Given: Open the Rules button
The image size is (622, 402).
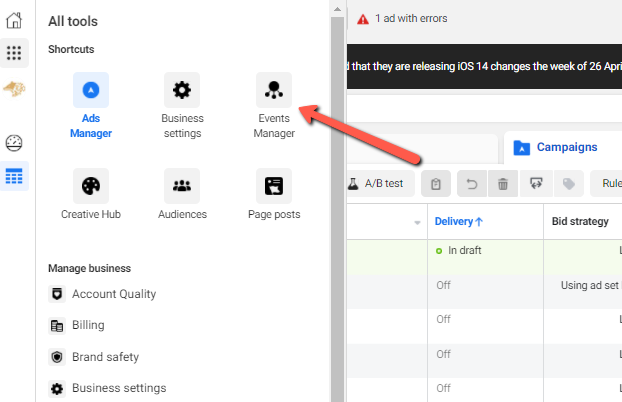Looking at the screenshot, I should pyautogui.click(x=607, y=184).
